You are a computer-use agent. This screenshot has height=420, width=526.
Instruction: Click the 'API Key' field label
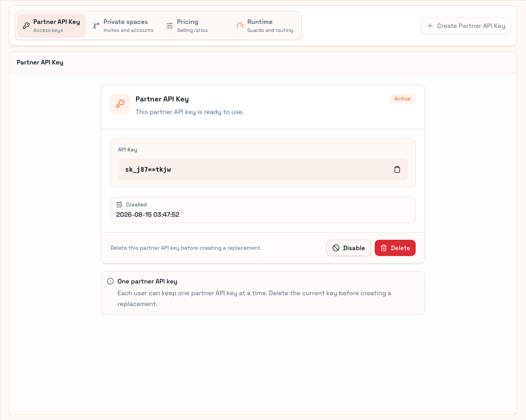(x=127, y=150)
